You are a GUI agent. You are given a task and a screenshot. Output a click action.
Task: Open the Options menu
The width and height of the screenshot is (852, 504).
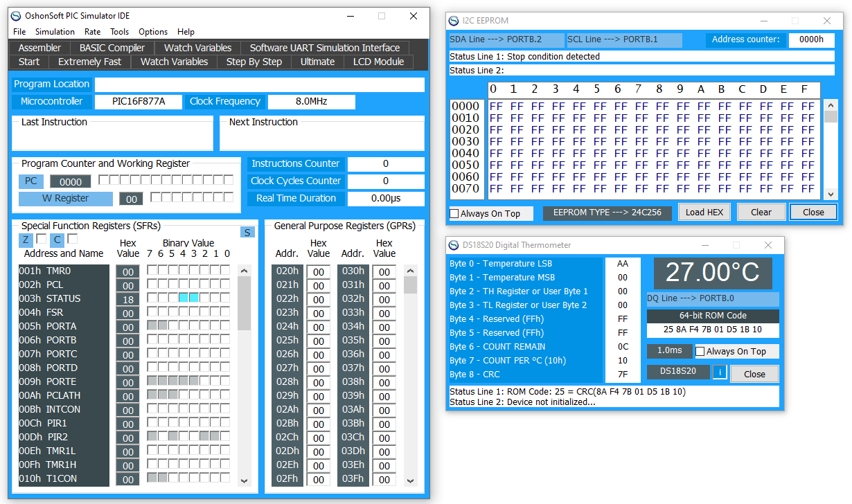153,31
